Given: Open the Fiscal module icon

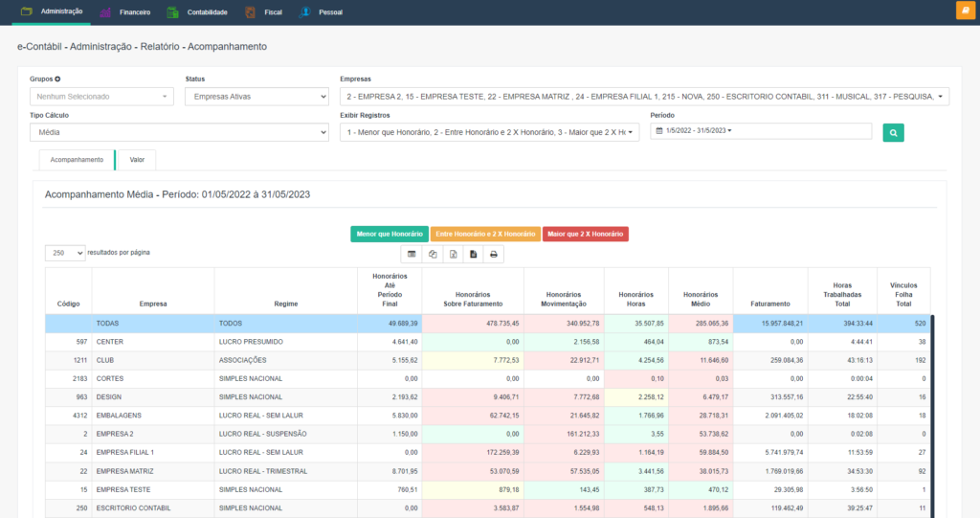Looking at the screenshot, I should (x=250, y=12).
